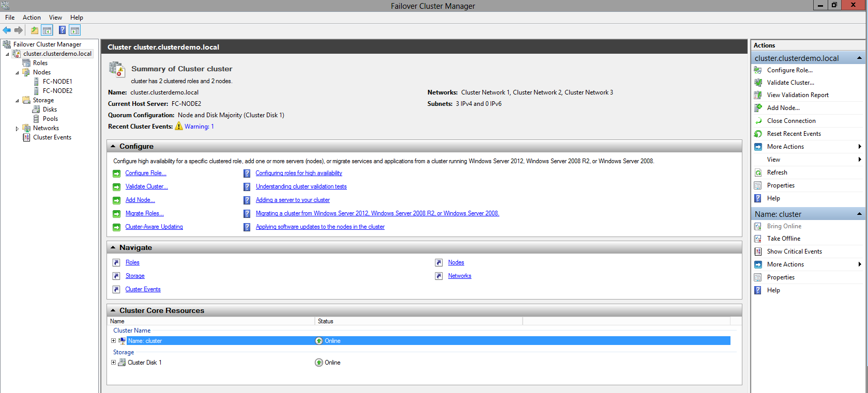The height and width of the screenshot is (393, 868).
Task: Click the Add Node icon in Actions pane
Action: coord(758,108)
